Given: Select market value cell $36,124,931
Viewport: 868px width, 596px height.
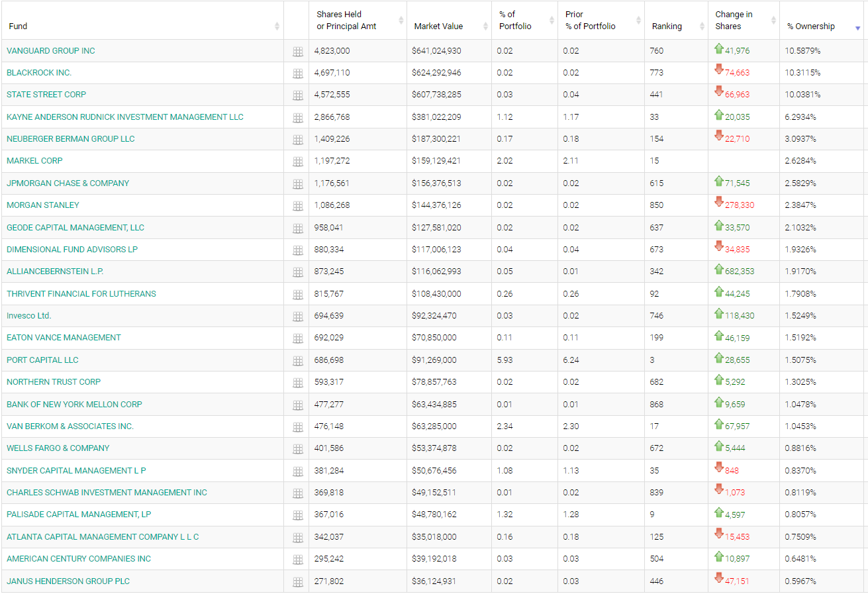Looking at the screenshot, I should 434,581.
